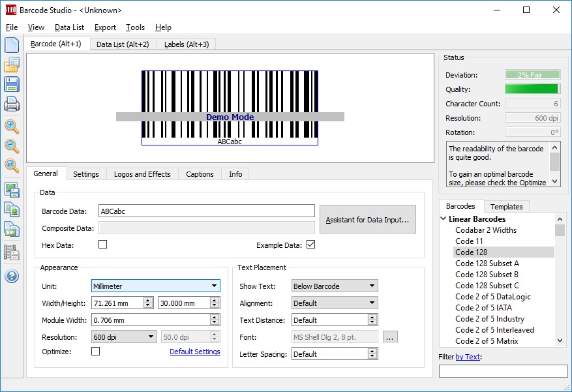572x392 pixels.
Task: Save the barcode using the floppy disk icon
Action: 12,84
